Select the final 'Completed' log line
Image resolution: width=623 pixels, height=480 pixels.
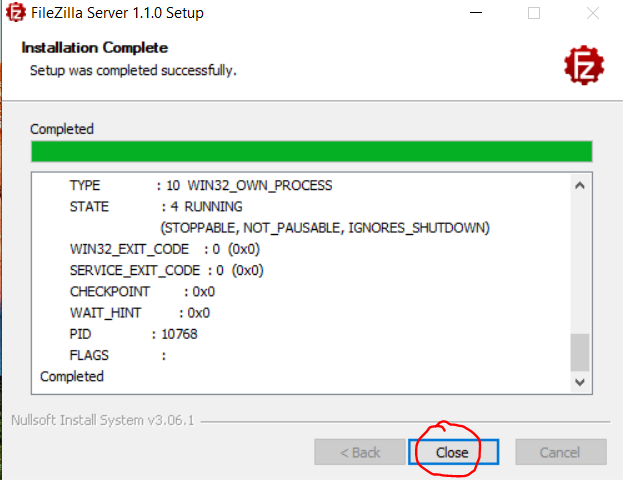(72, 376)
